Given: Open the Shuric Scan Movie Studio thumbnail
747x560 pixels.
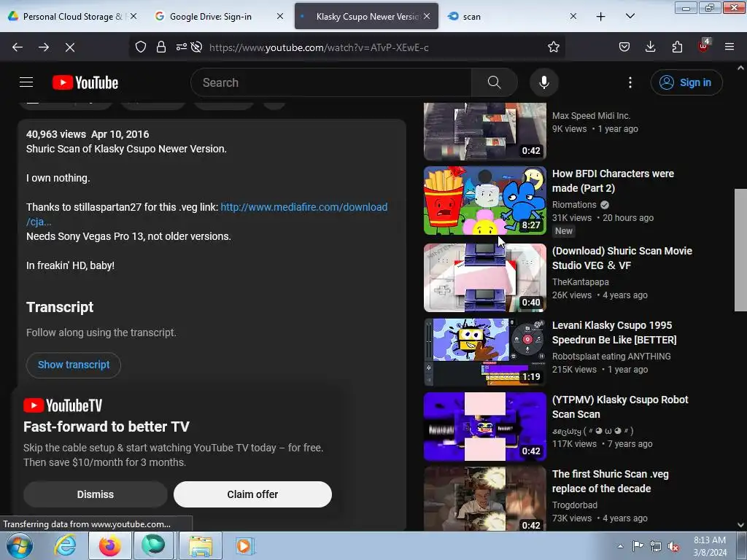Looking at the screenshot, I should (485, 278).
